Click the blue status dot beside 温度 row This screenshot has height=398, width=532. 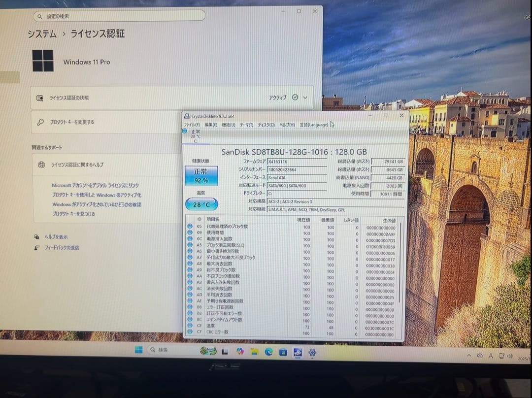(190, 326)
